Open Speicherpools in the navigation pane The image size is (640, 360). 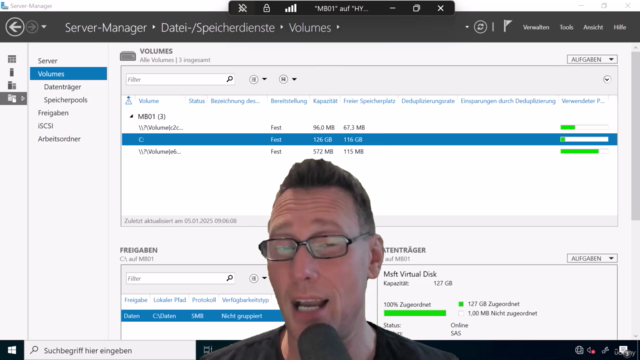65,100
